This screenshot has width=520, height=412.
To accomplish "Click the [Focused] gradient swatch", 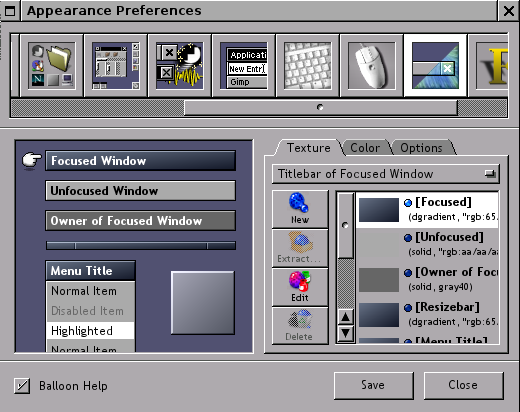I will pyautogui.click(x=379, y=210).
